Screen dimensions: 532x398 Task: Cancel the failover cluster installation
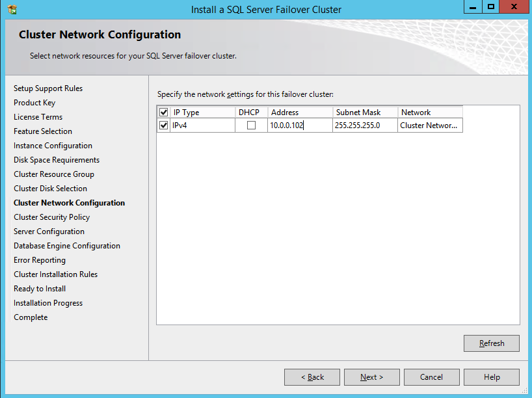pyautogui.click(x=431, y=377)
